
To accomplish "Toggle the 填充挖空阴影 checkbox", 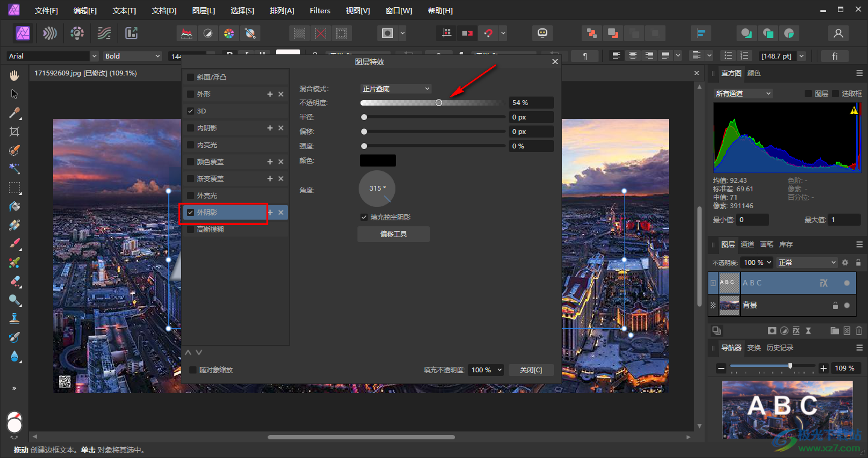I will click(364, 217).
